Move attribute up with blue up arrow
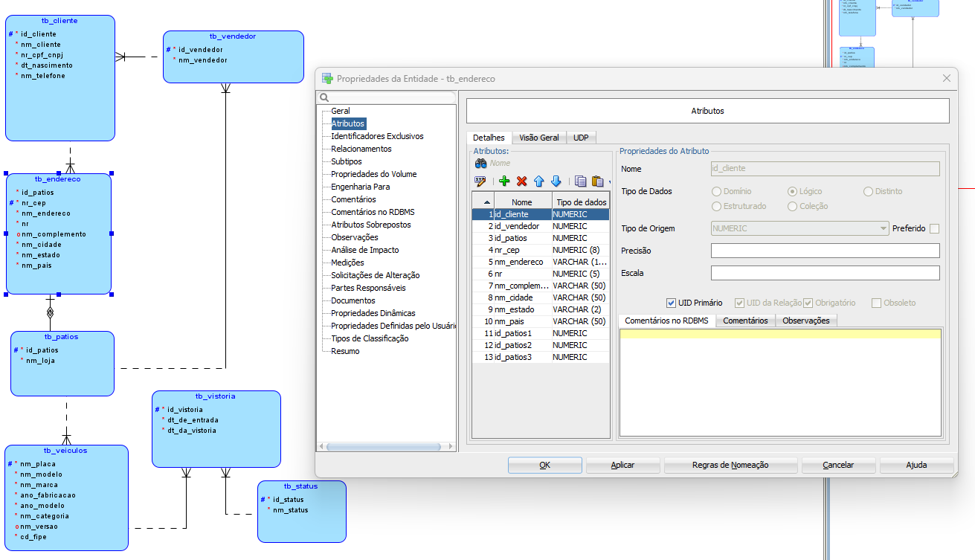 538,181
